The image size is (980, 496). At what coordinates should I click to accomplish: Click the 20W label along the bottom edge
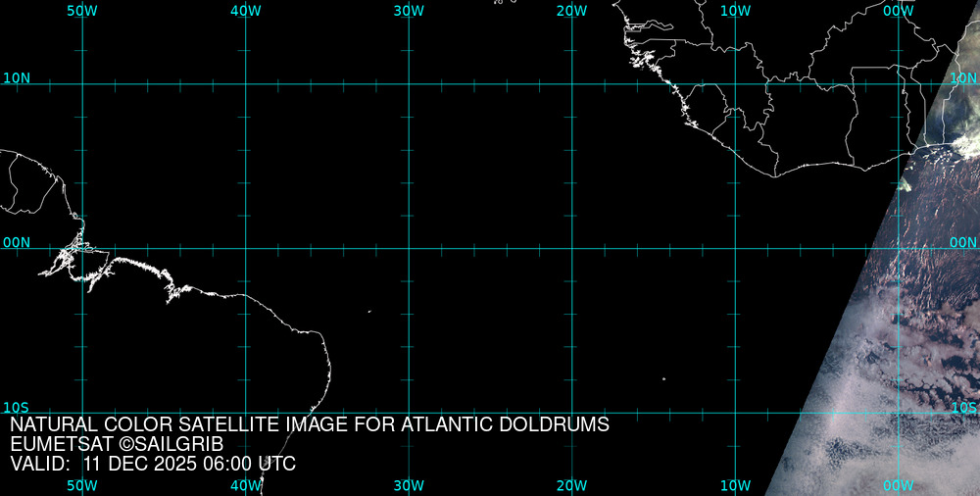(x=572, y=486)
